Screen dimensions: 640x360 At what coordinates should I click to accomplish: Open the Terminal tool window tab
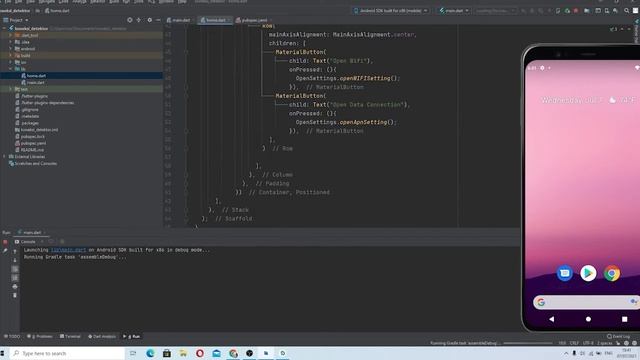70,336
